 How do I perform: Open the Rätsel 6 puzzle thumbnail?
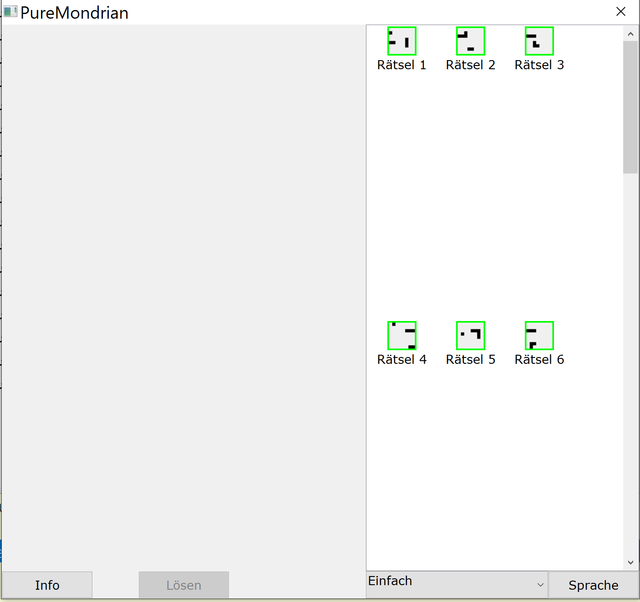pyautogui.click(x=539, y=335)
